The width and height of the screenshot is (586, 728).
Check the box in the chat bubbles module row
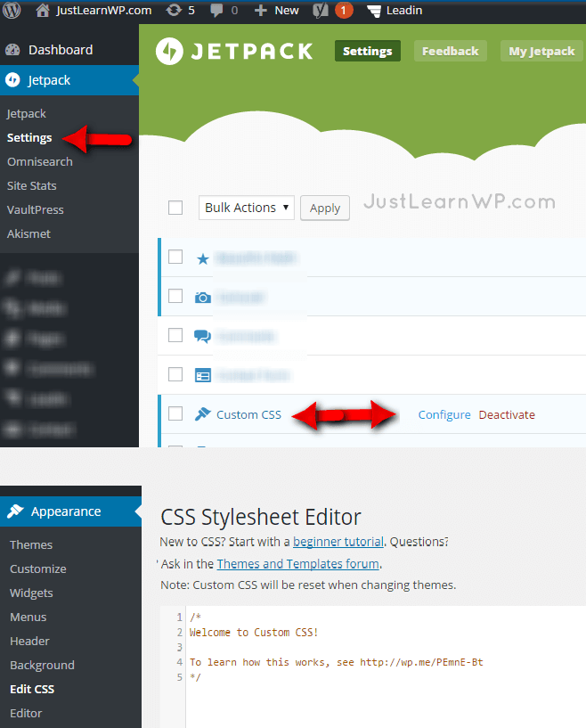(175, 335)
